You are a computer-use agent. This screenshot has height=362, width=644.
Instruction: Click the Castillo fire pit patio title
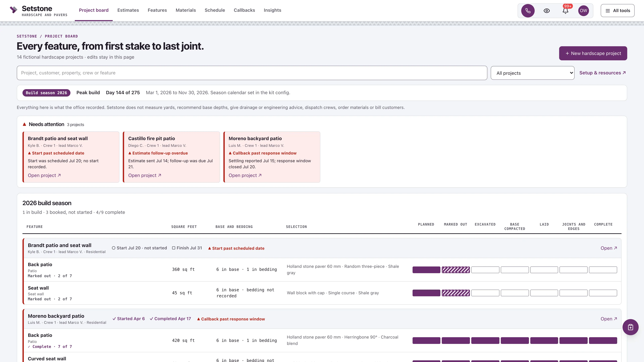[x=151, y=139]
